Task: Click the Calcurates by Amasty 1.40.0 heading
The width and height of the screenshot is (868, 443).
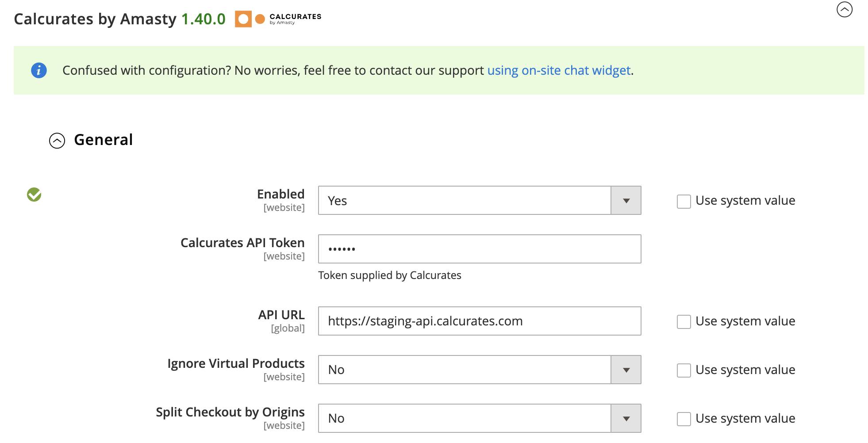Action: pyautogui.click(x=119, y=19)
